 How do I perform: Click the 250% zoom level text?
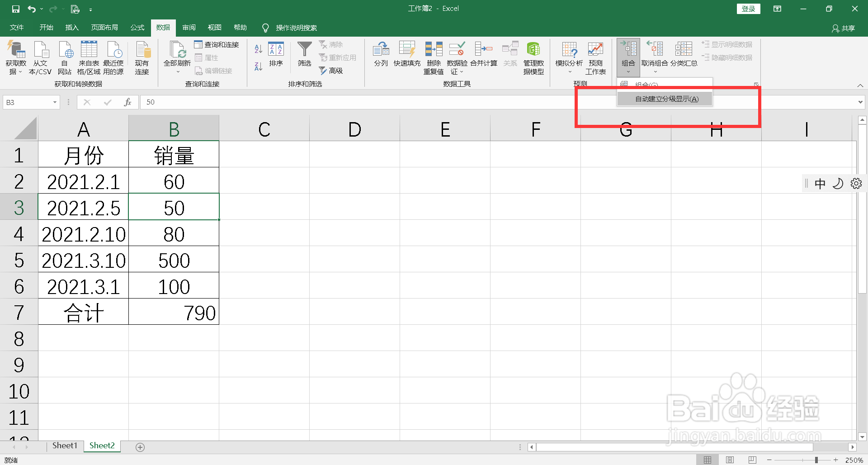854,460
